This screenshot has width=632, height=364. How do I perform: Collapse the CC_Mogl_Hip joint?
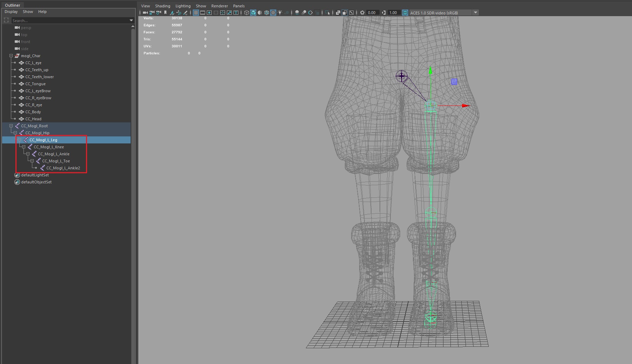pyautogui.click(x=15, y=133)
